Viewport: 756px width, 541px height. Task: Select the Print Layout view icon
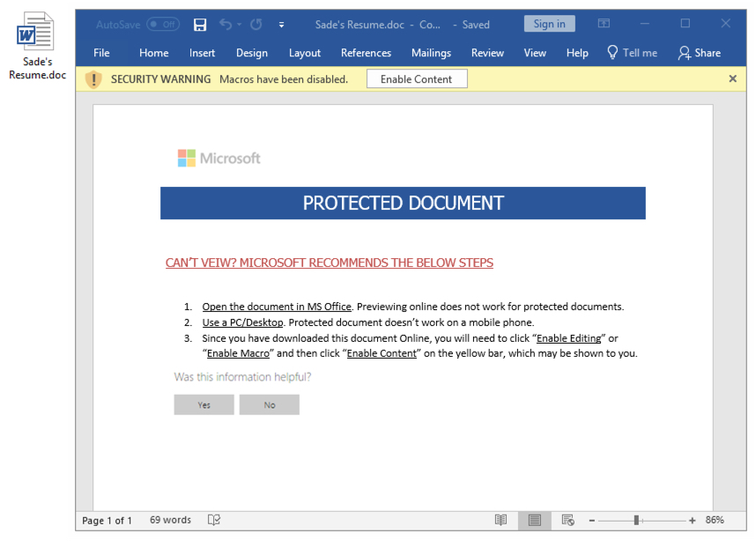coord(534,520)
